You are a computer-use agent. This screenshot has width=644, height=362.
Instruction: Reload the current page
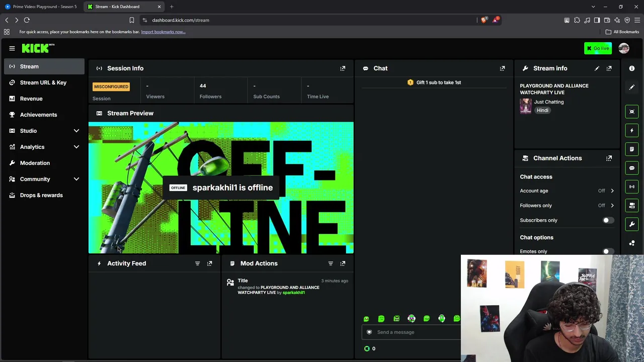[27, 20]
